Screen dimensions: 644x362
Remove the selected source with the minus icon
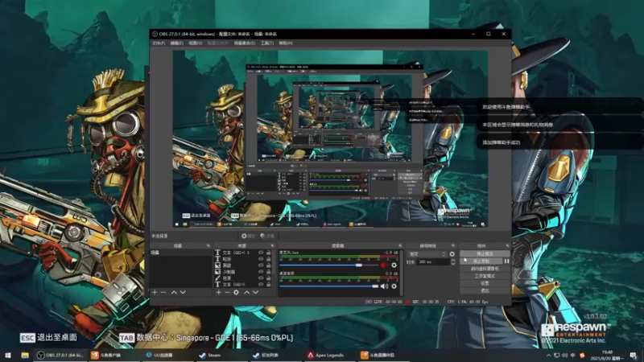pyautogui.click(x=227, y=292)
